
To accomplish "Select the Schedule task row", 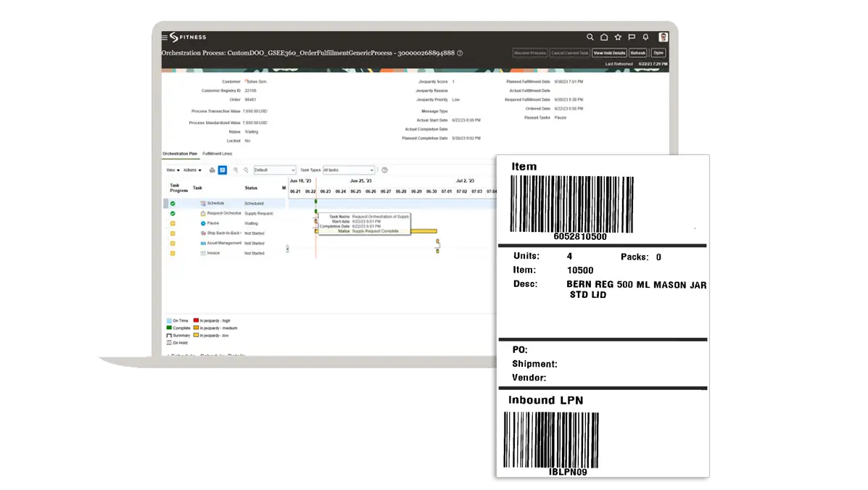I will coord(215,204).
